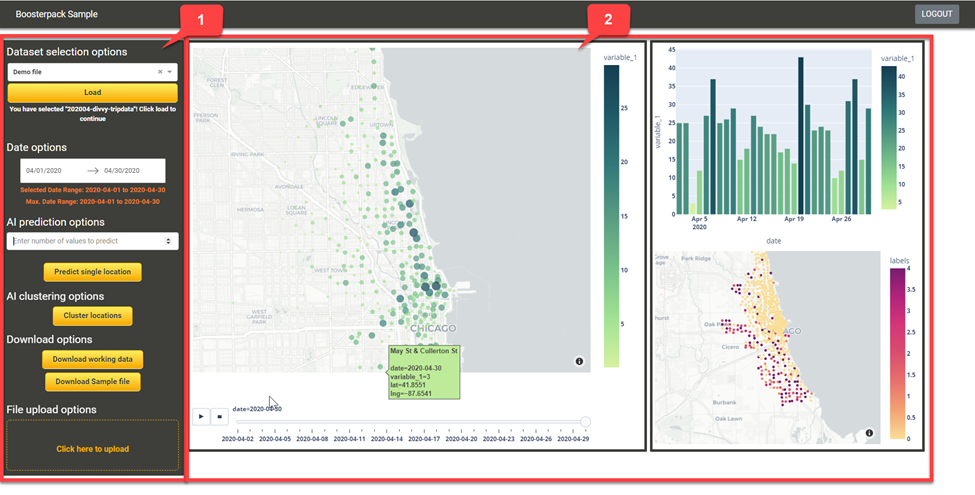
Task: Click the end date field 04/30/2020
Action: click(x=122, y=171)
